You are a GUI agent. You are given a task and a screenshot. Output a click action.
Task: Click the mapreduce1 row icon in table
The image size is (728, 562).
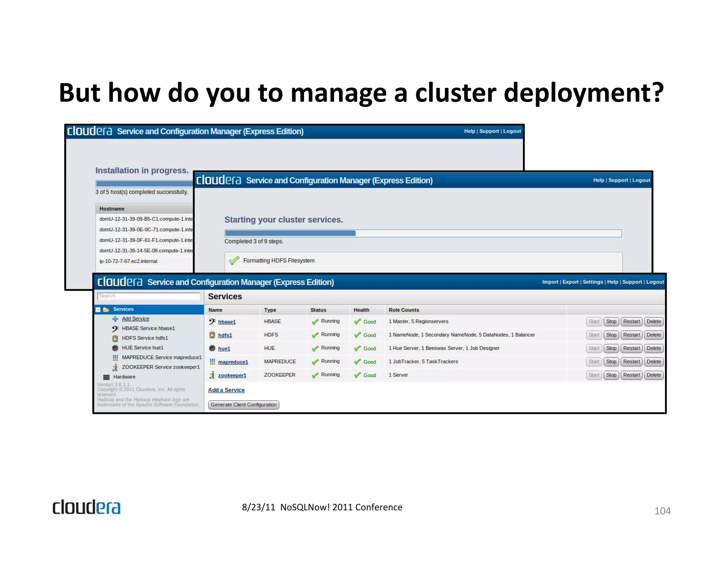(212, 362)
